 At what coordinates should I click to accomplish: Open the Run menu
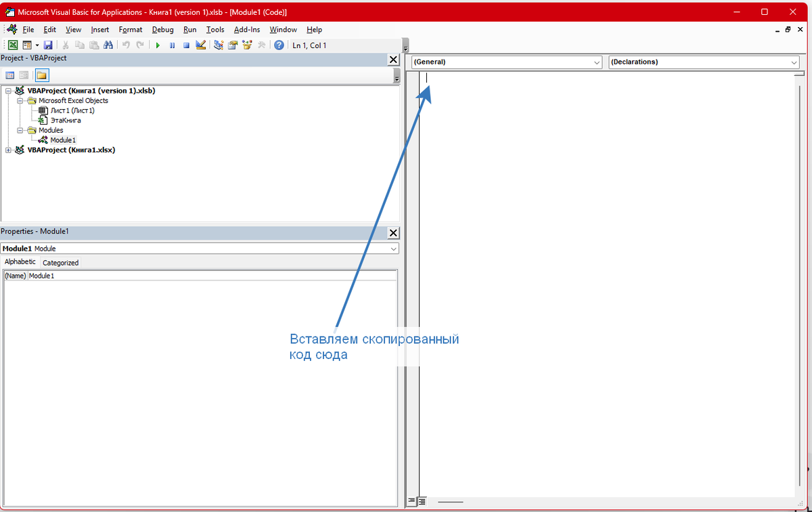(x=189, y=30)
